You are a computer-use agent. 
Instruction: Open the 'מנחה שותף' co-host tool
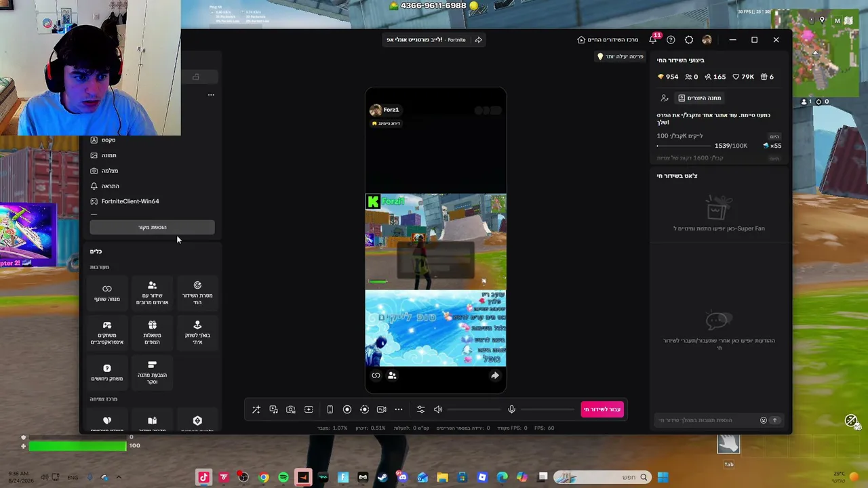click(107, 293)
